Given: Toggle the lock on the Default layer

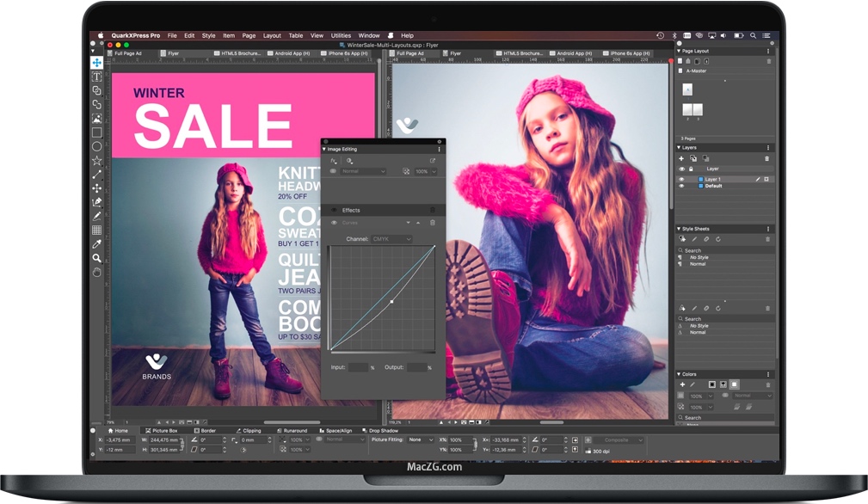Looking at the screenshot, I should click(691, 186).
